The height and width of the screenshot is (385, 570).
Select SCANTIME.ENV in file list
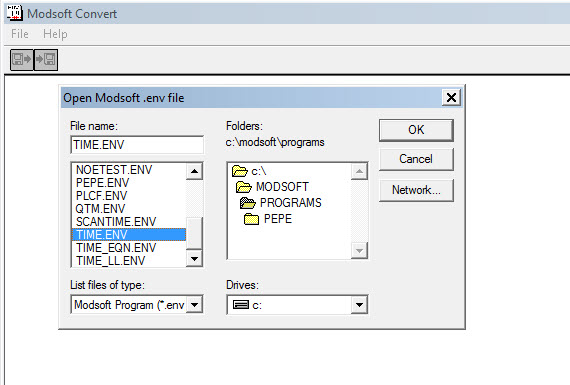[x=129, y=222]
